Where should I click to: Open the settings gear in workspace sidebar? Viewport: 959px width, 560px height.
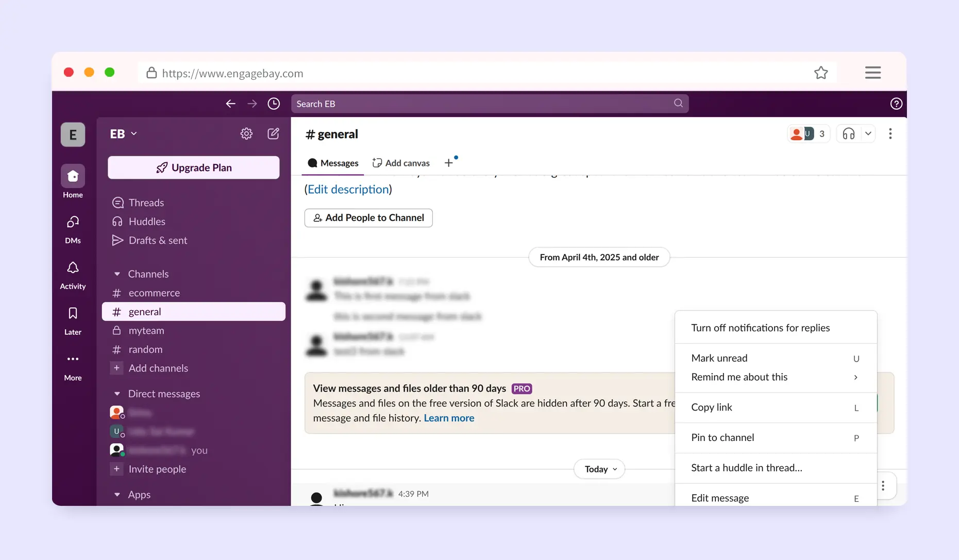[x=246, y=134]
